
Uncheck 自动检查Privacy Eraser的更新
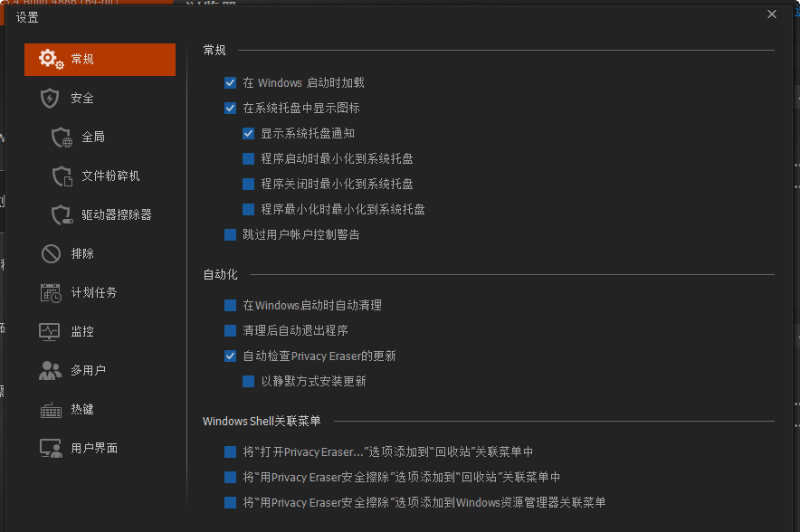[230, 356]
